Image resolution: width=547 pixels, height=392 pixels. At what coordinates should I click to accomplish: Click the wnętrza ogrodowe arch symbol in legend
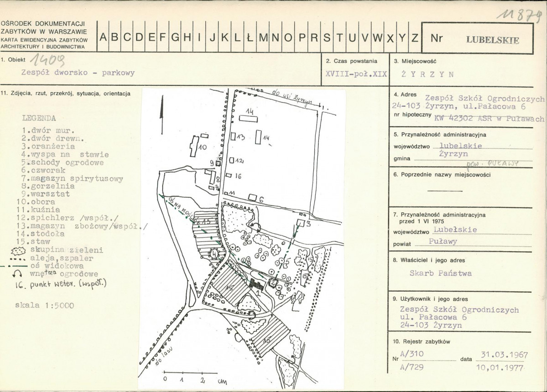point(18,275)
